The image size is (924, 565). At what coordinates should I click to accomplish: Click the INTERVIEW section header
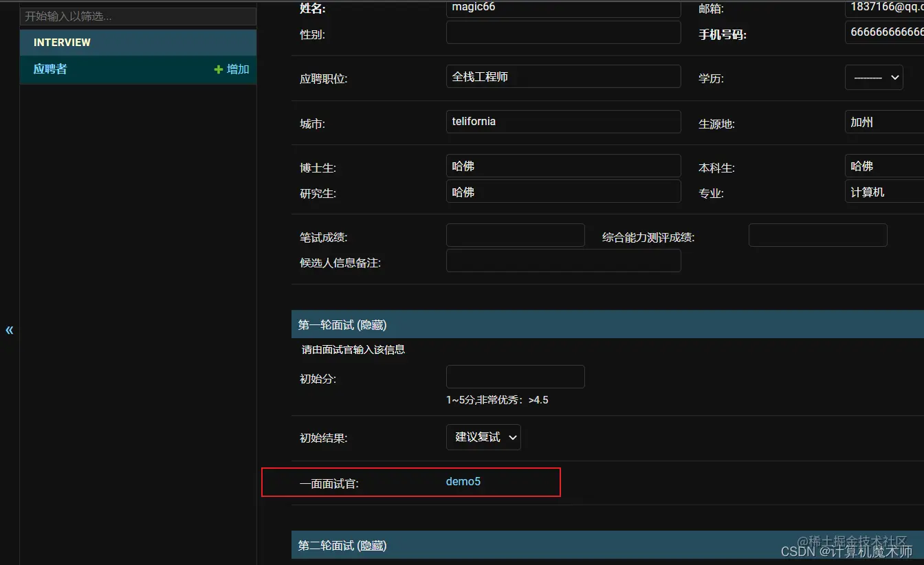[63, 42]
